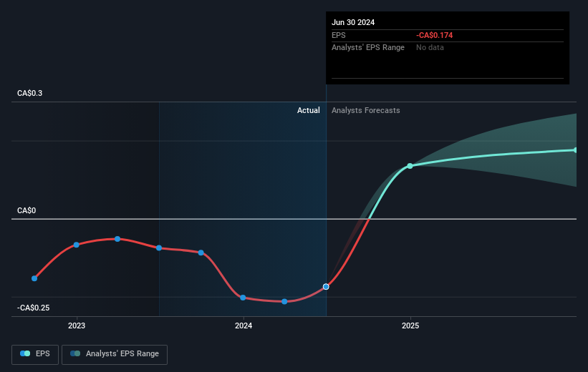The width and height of the screenshot is (588, 372).
Task: Click the lowest EPS point in early 2024
Action: (284, 302)
